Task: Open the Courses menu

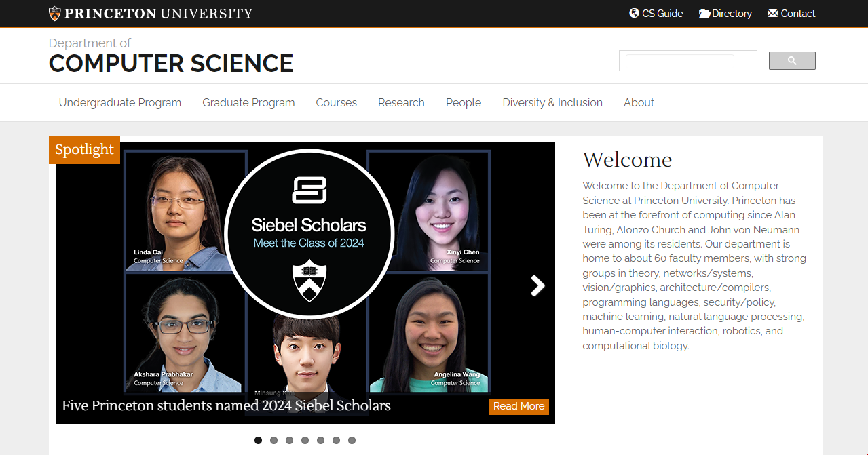Action: 336,102
